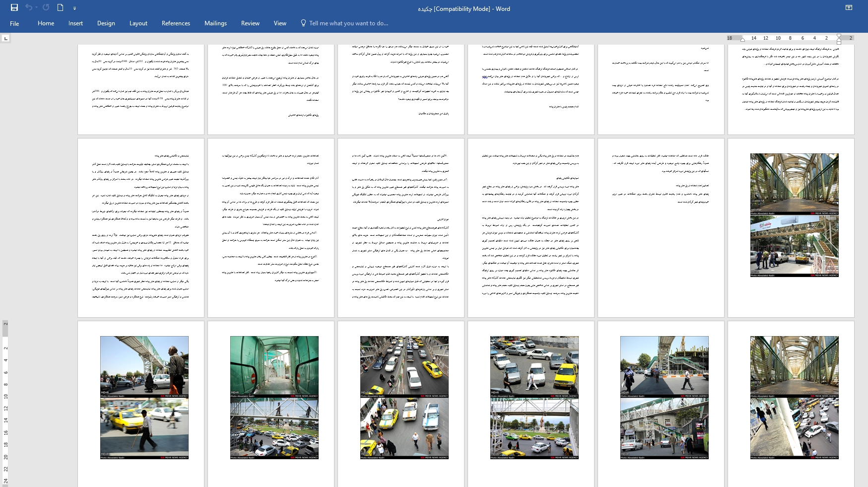Select the References tab
868x487 pixels.
pos(176,23)
